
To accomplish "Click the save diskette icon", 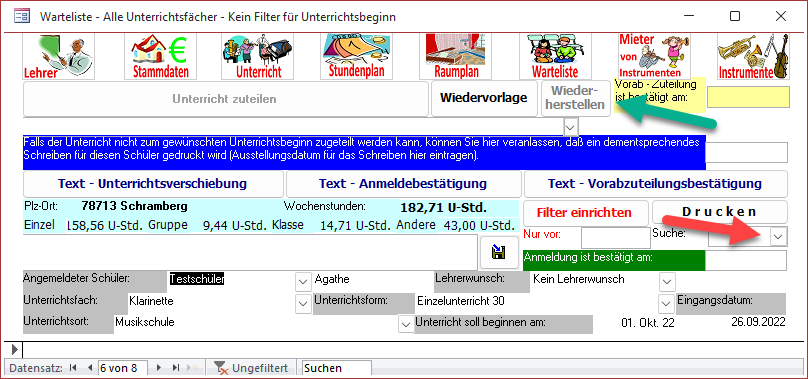I will click(499, 252).
